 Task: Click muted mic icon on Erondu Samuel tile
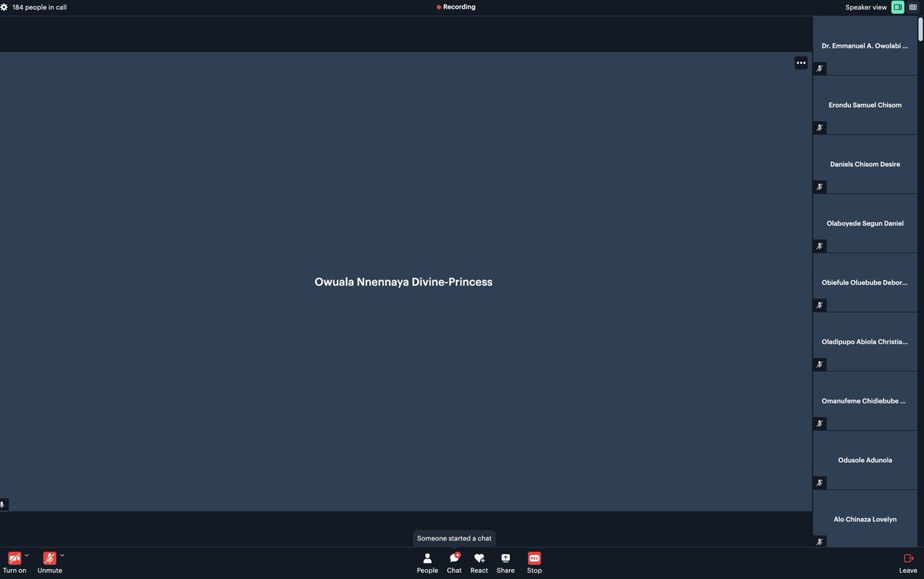pyautogui.click(x=820, y=128)
